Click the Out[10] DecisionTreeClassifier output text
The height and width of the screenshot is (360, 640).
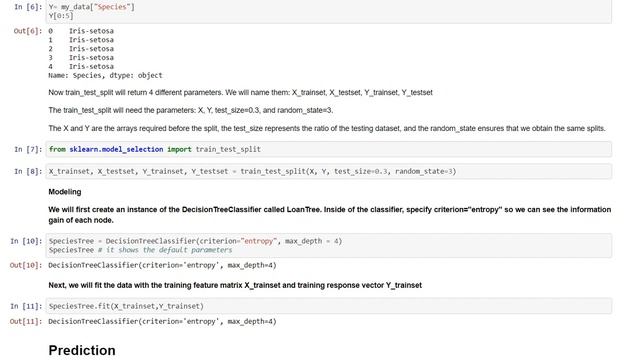pyautogui.click(x=162, y=265)
